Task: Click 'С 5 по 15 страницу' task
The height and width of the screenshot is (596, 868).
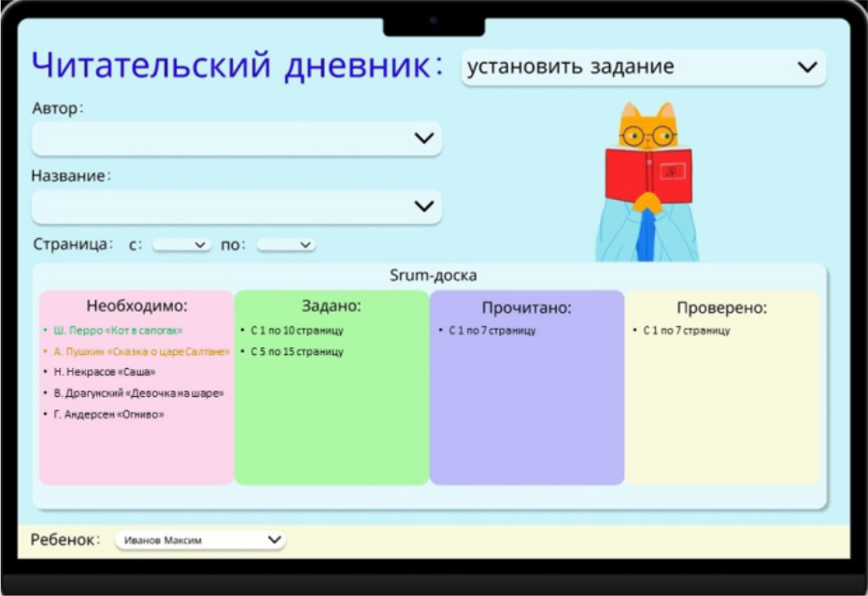Action: tap(296, 352)
